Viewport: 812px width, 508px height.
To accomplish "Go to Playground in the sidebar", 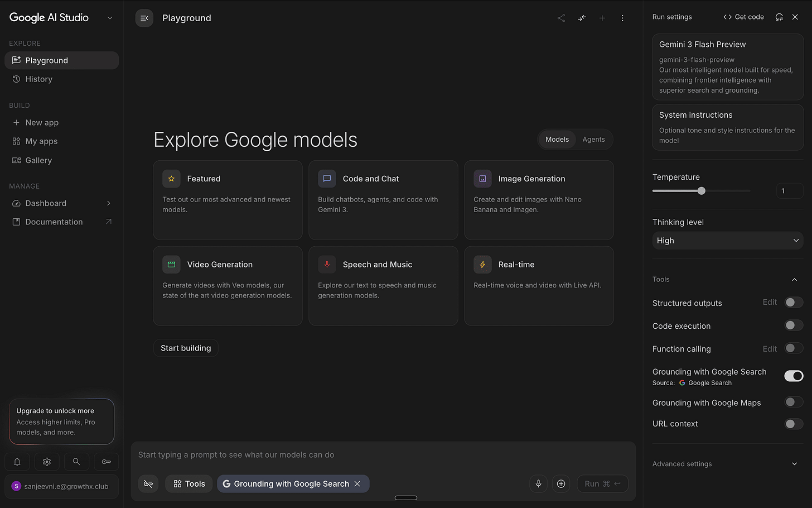I will [x=61, y=60].
